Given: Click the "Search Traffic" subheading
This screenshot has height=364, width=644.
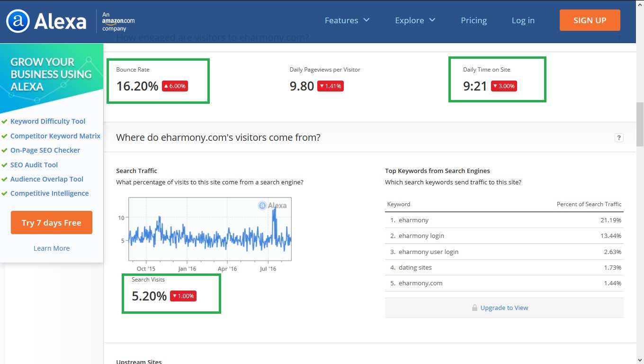Looking at the screenshot, I should [137, 171].
